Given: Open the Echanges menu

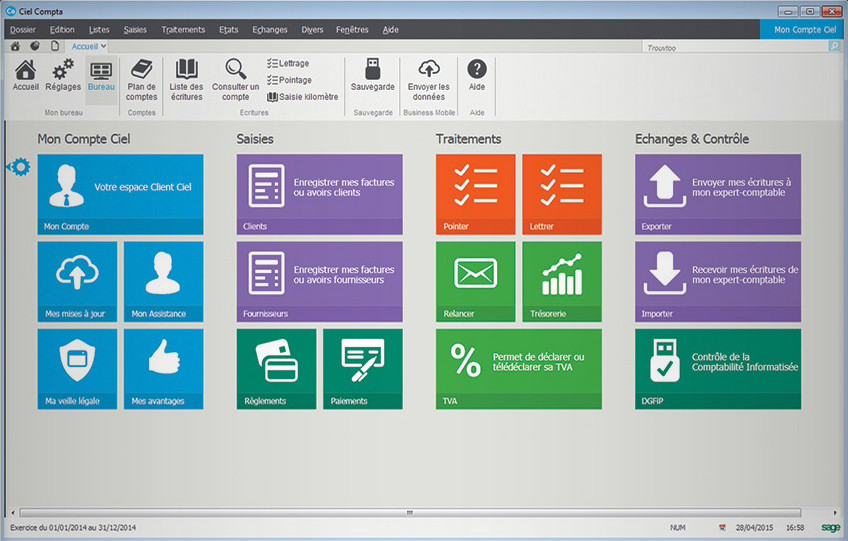Looking at the screenshot, I should 269,30.
